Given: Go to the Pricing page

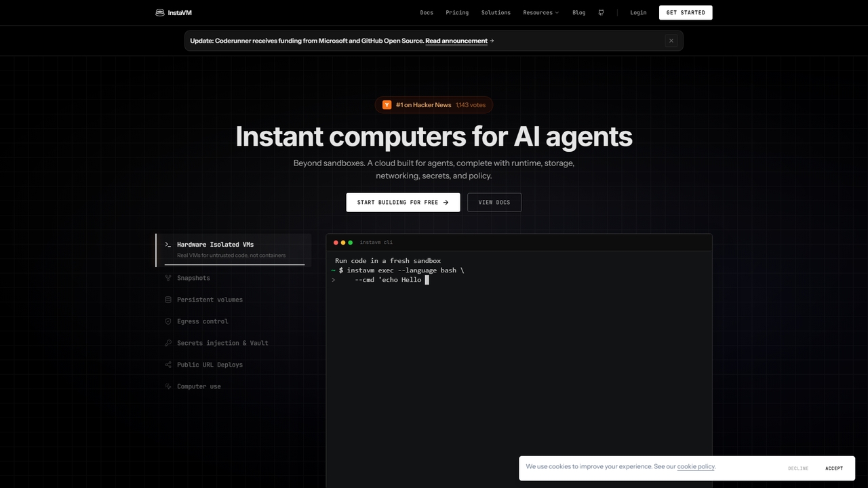Looking at the screenshot, I should 457,12.
